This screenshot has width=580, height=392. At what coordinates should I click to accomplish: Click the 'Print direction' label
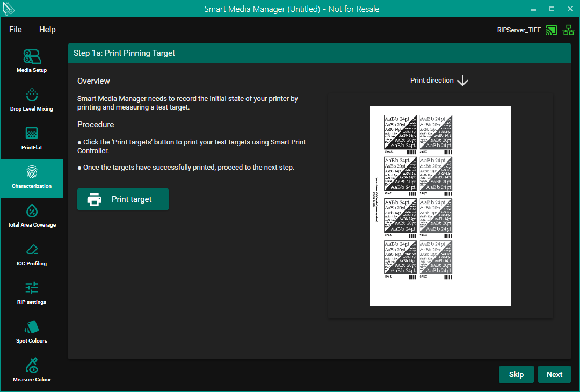click(x=432, y=80)
